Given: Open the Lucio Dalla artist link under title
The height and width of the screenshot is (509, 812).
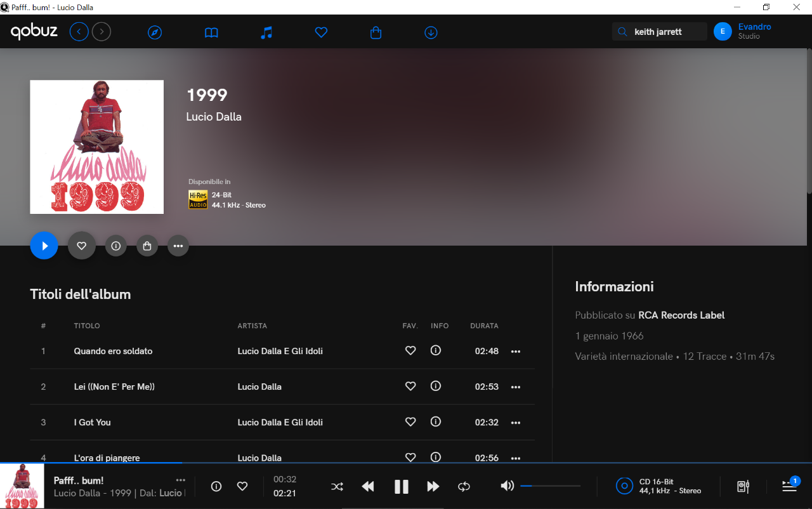Looking at the screenshot, I should [x=214, y=117].
